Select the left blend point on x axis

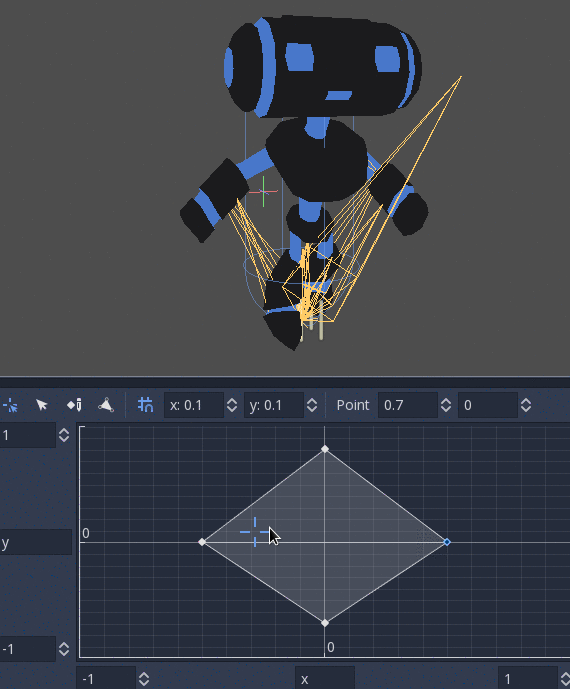(x=202, y=542)
